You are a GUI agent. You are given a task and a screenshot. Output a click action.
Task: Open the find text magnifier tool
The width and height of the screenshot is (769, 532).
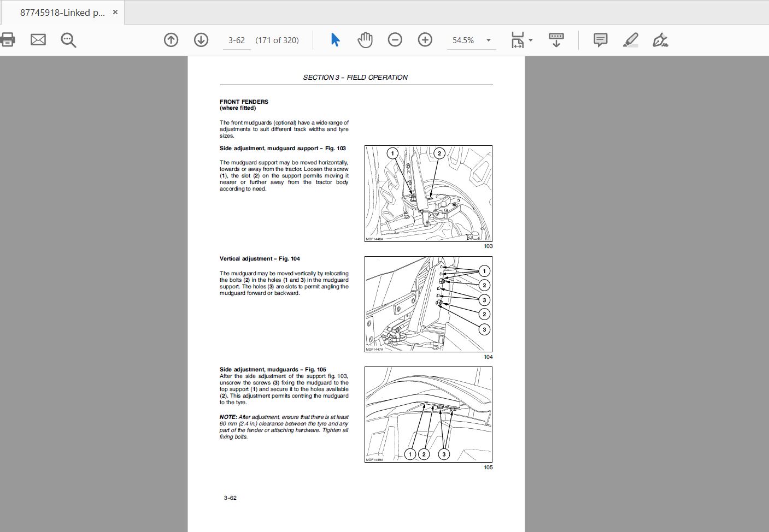[x=68, y=40]
